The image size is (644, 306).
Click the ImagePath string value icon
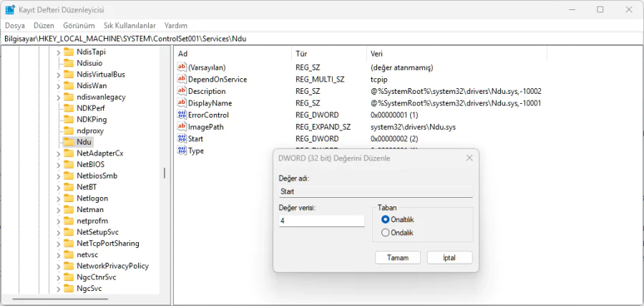click(182, 127)
